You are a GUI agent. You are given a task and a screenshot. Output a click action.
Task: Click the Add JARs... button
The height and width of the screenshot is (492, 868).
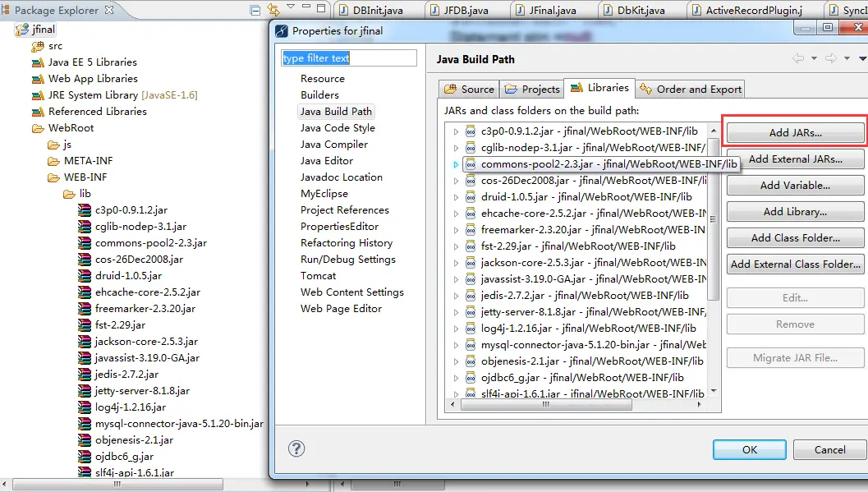coord(796,133)
